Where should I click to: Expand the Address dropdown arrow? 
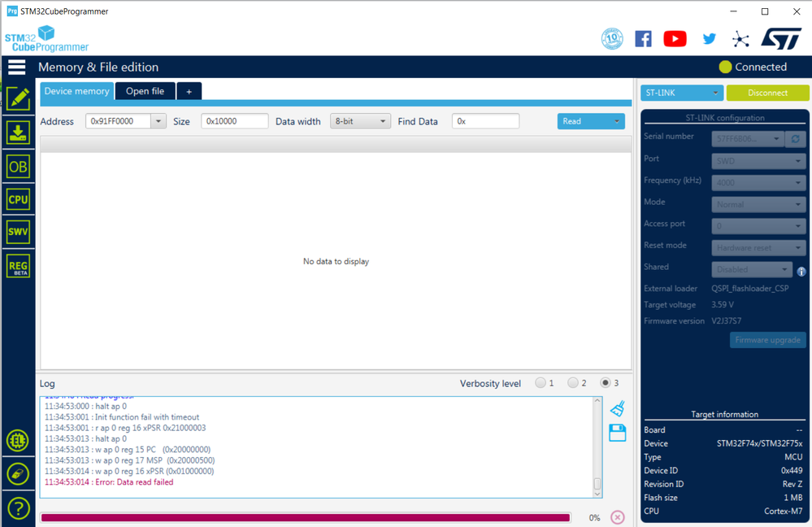click(x=158, y=121)
